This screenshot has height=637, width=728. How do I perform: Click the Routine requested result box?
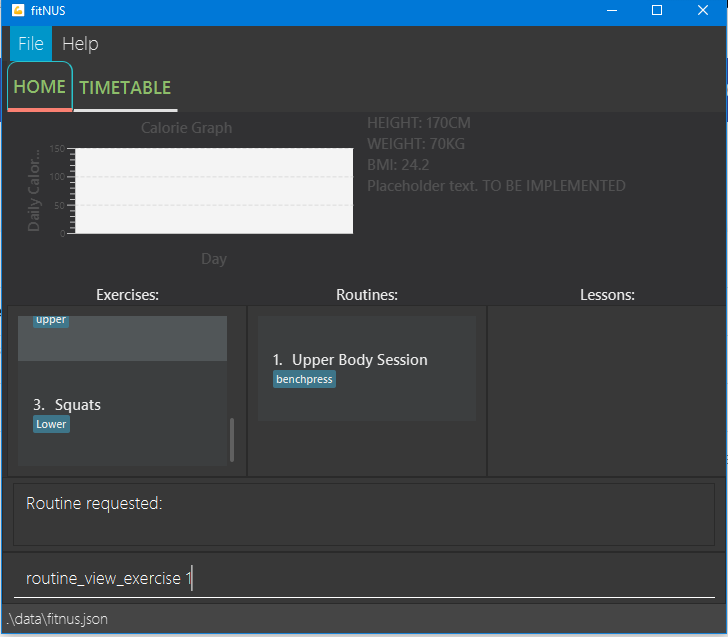(x=364, y=514)
